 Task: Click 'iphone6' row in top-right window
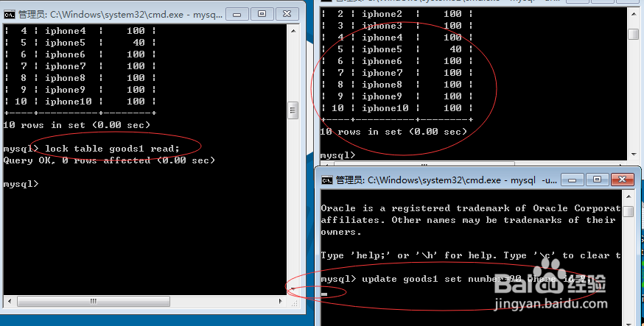397,61
